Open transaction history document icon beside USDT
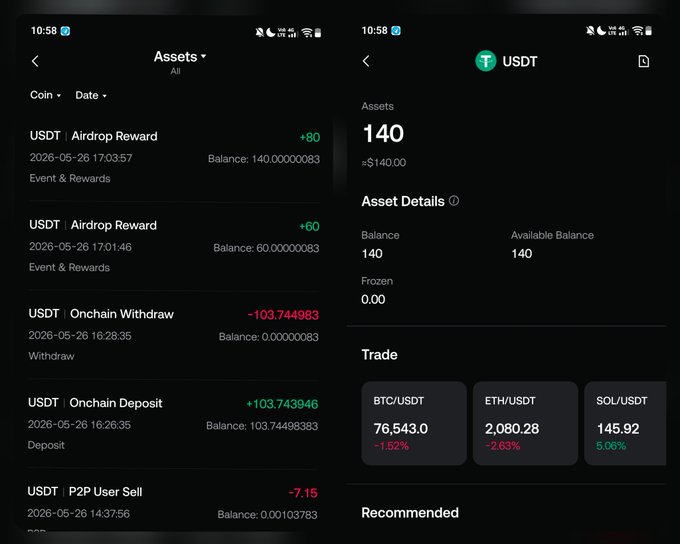The height and width of the screenshot is (544, 680). [644, 61]
